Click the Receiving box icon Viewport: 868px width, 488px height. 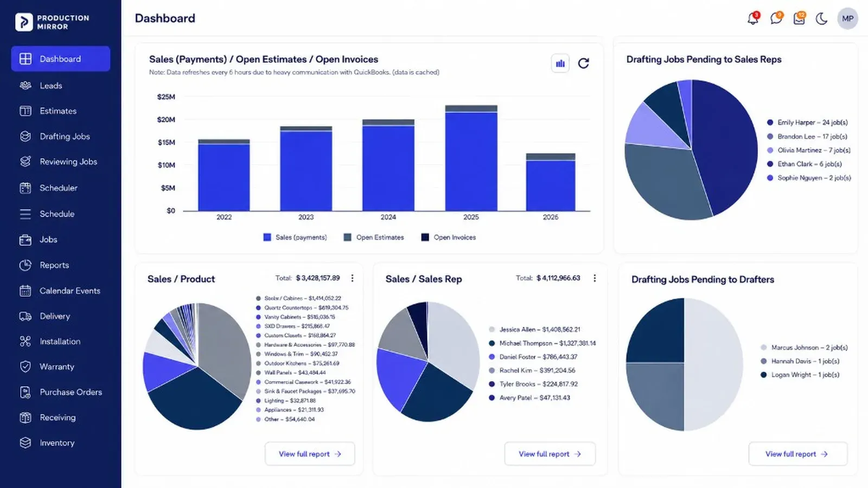click(x=25, y=418)
